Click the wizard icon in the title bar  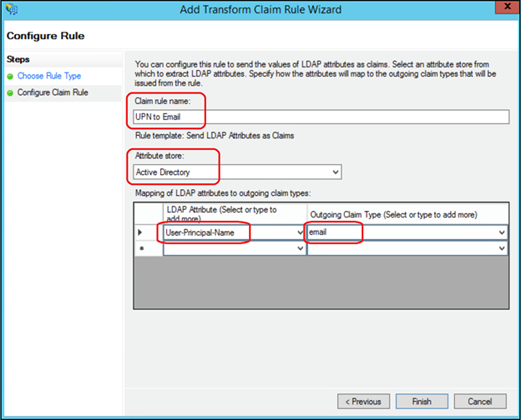[10, 10]
